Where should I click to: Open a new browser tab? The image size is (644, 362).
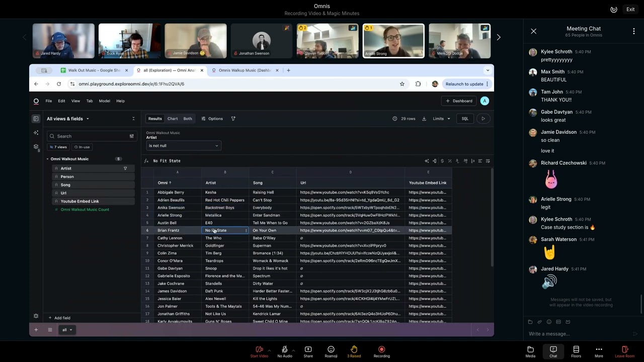(288, 70)
